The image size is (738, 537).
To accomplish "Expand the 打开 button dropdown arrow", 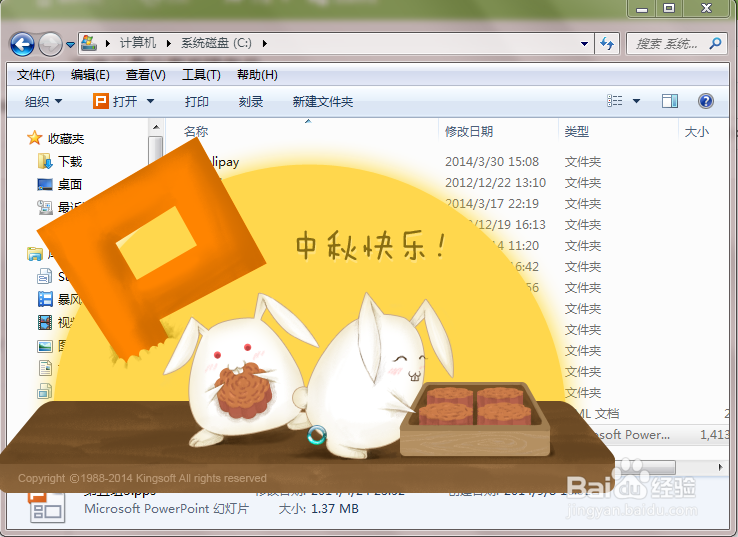I will point(151,101).
